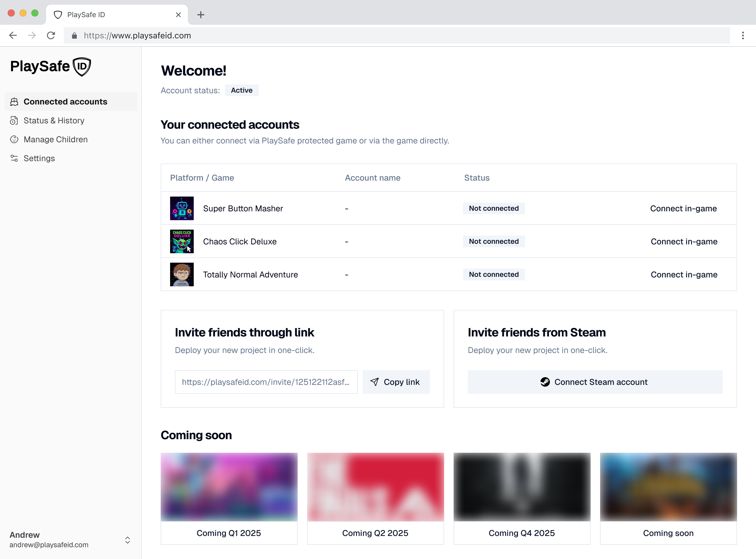Open the browser three-dot menu
This screenshot has width=756, height=559.
743,35
